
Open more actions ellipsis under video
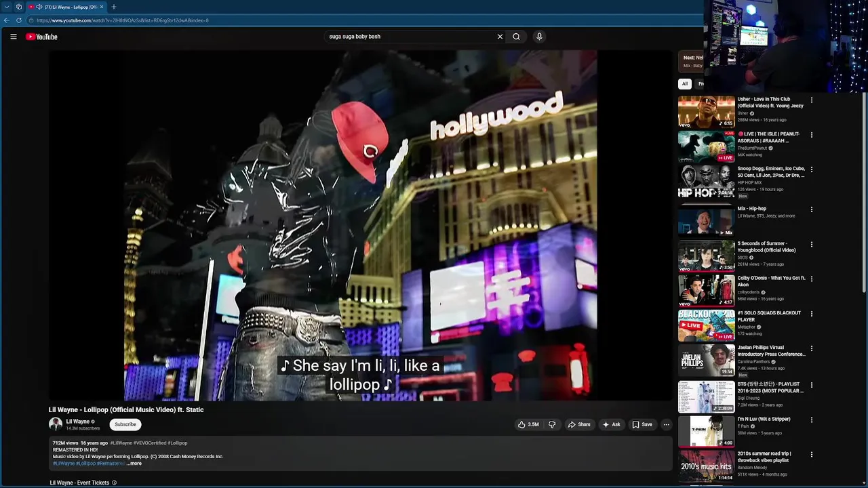click(x=666, y=424)
